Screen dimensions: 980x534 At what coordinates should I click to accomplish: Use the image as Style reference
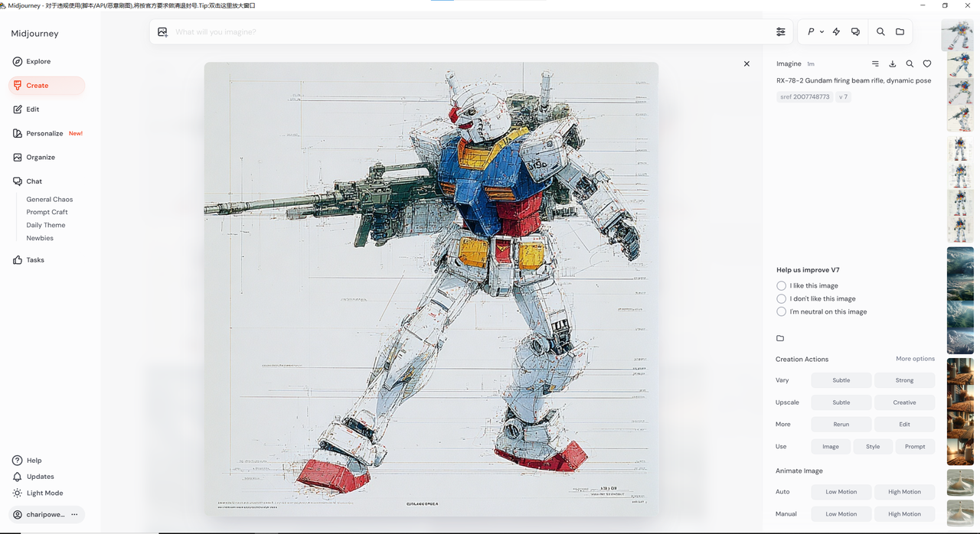[873, 447]
